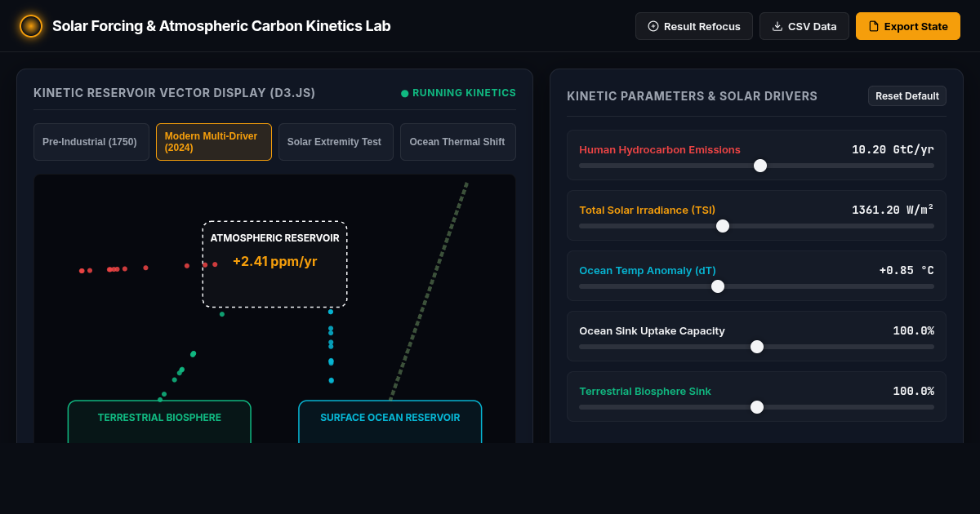Select the Modern Multi-Driver (2024) tab
The width and height of the screenshot is (980, 514).
(214, 142)
